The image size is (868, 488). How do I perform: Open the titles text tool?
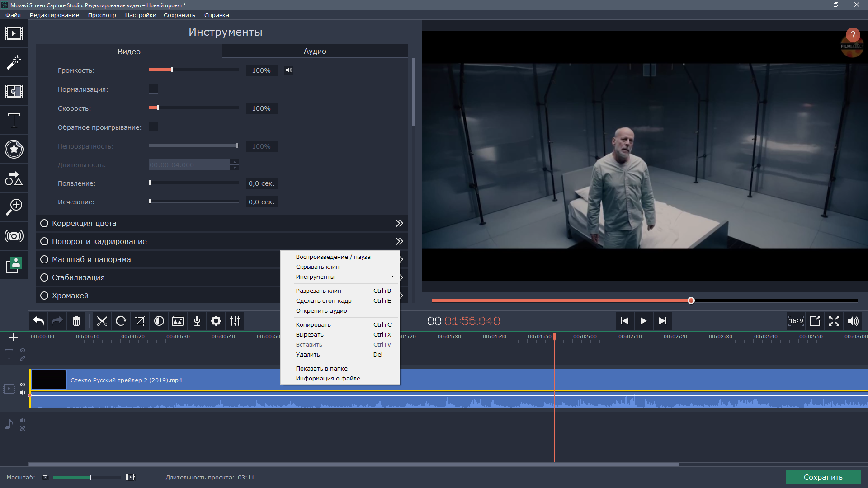14,120
